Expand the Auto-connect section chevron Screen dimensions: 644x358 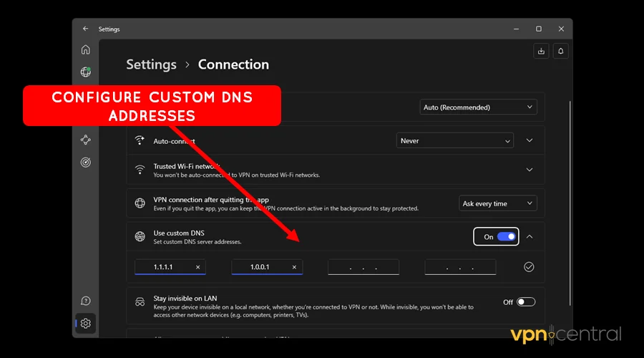(x=530, y=140)
